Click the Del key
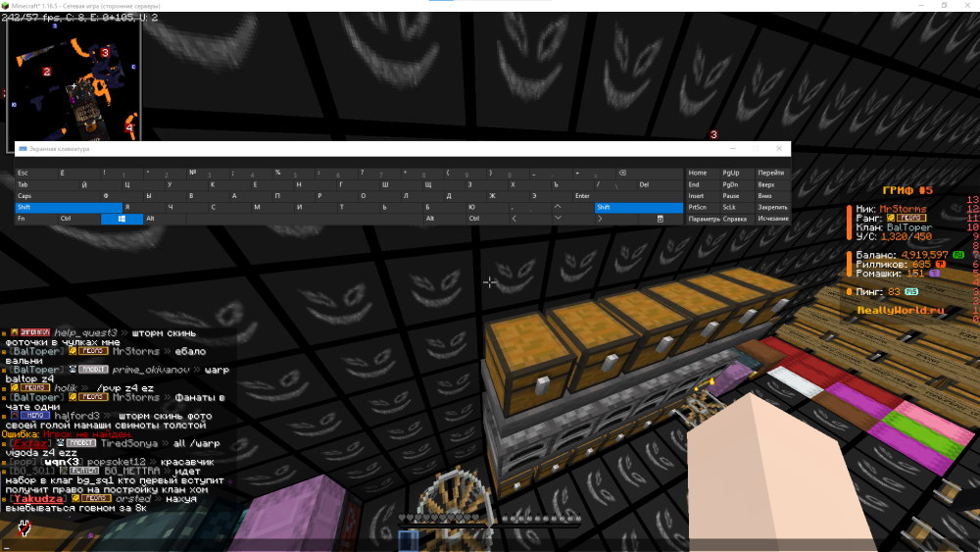The height and width of the screenshot is (552, 980). 660,184
